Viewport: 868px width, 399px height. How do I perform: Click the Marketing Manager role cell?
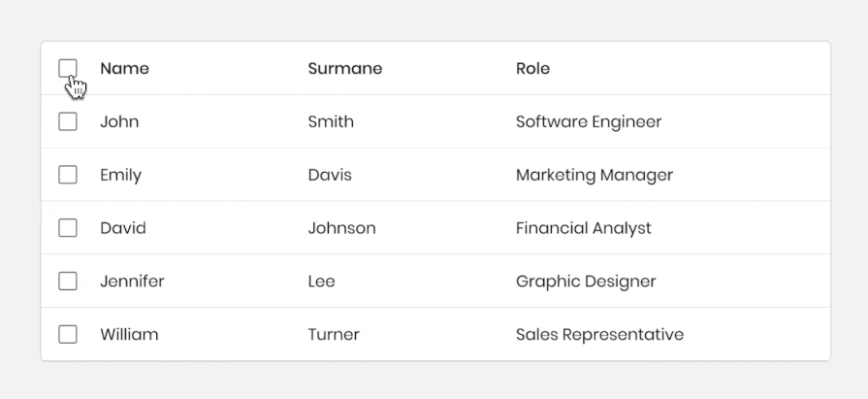[x=594, y=175]
